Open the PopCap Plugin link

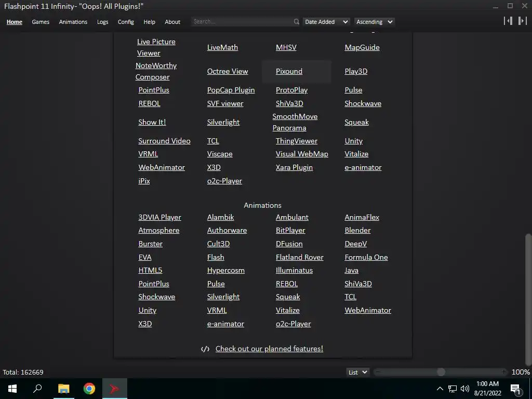coord(231,90)
